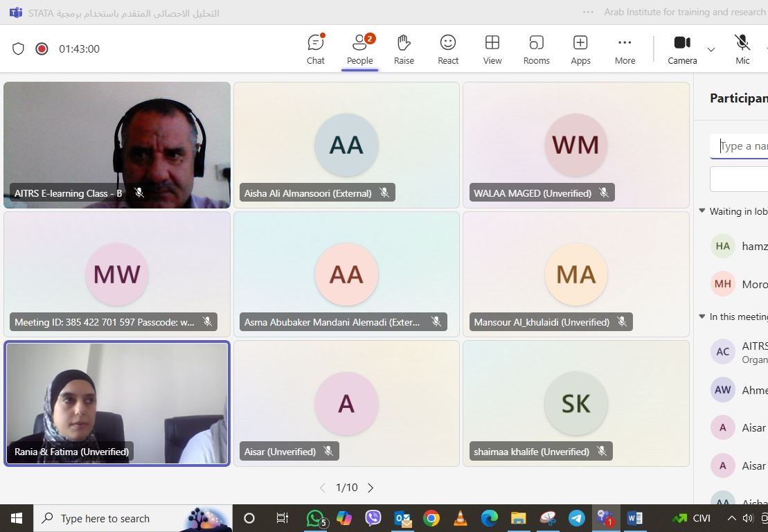Screen dimensions: 768x532
Task: Raise your hand in the meeting
Action: pyautogui.click(x=404, y=49)
